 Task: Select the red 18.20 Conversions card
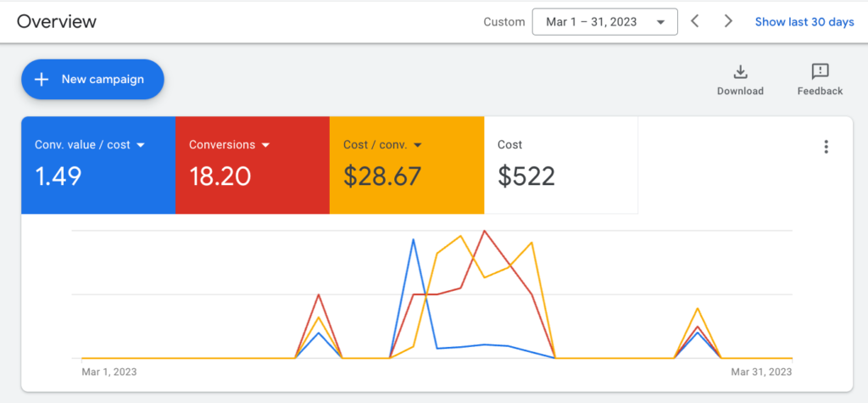[253, 165]
